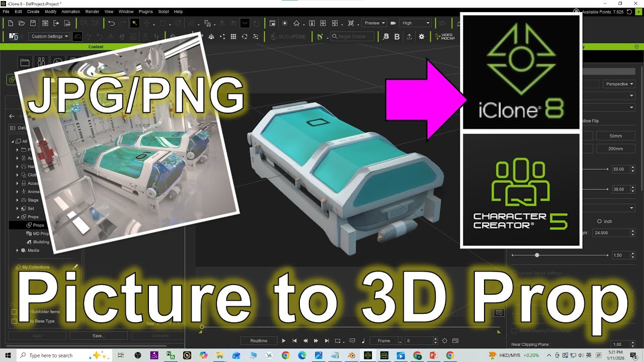Click the bold B toolbar icon
Viewport: 644px width, 362px height.
click(397, 37)
